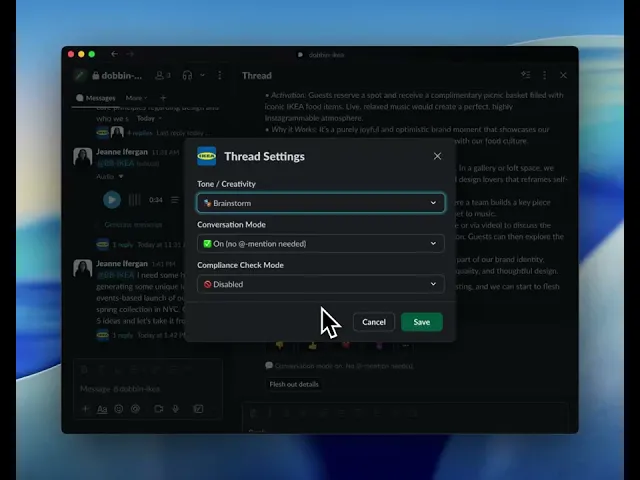
Task: Toggle text formatting Aa in composer
Action: [102, 409]
